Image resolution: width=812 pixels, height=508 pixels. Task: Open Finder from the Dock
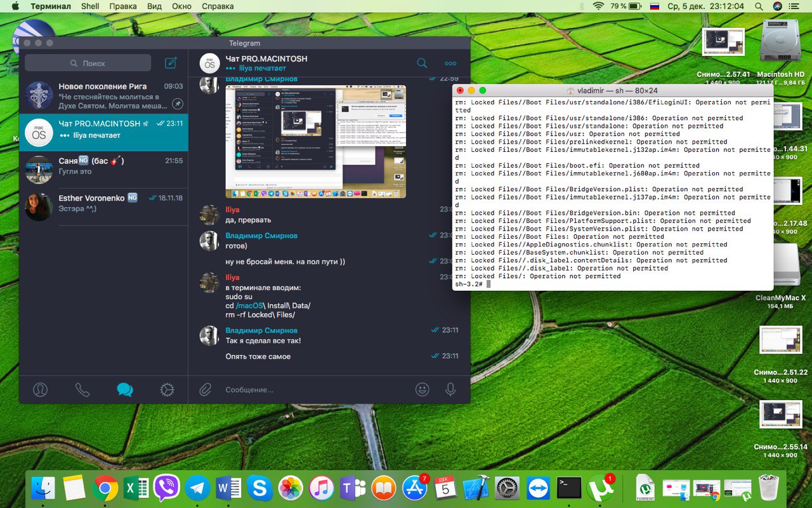coord(43,488)
